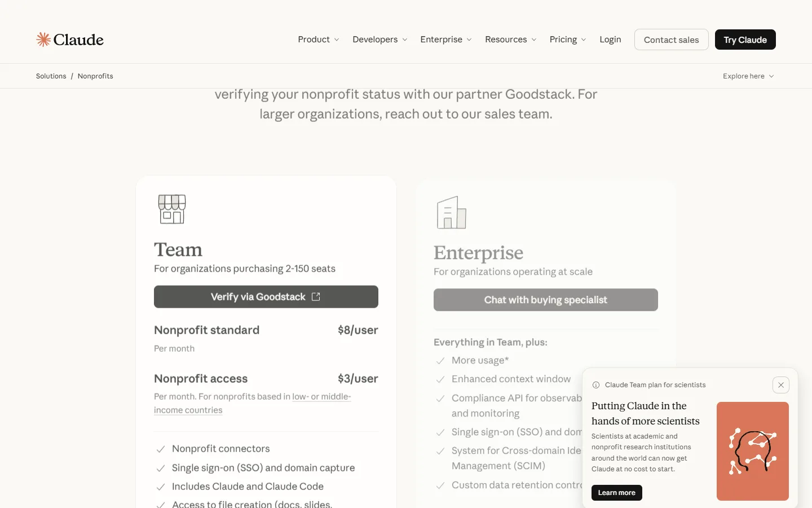Expand the Product menu dropdown
This screenshot has height=508, width=812.
(319, 40)
